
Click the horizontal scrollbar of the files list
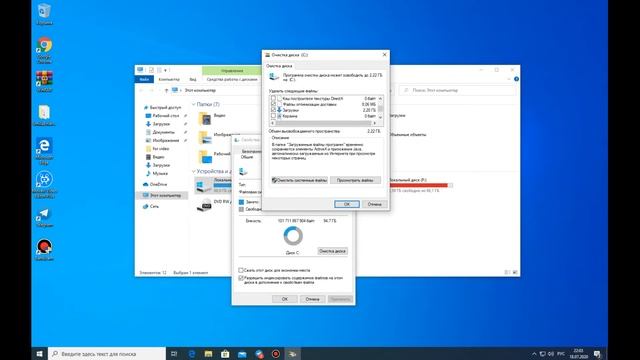point(323,123)
